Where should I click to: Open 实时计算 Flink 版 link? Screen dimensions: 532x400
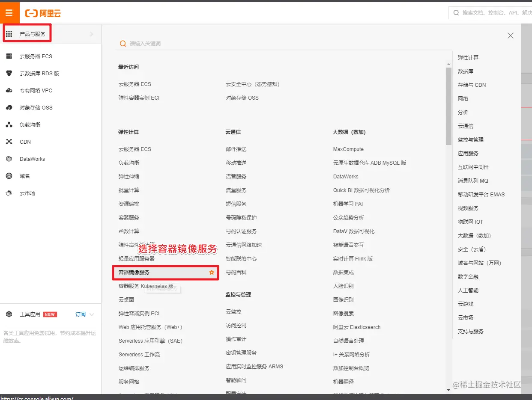tap(353, 258)
